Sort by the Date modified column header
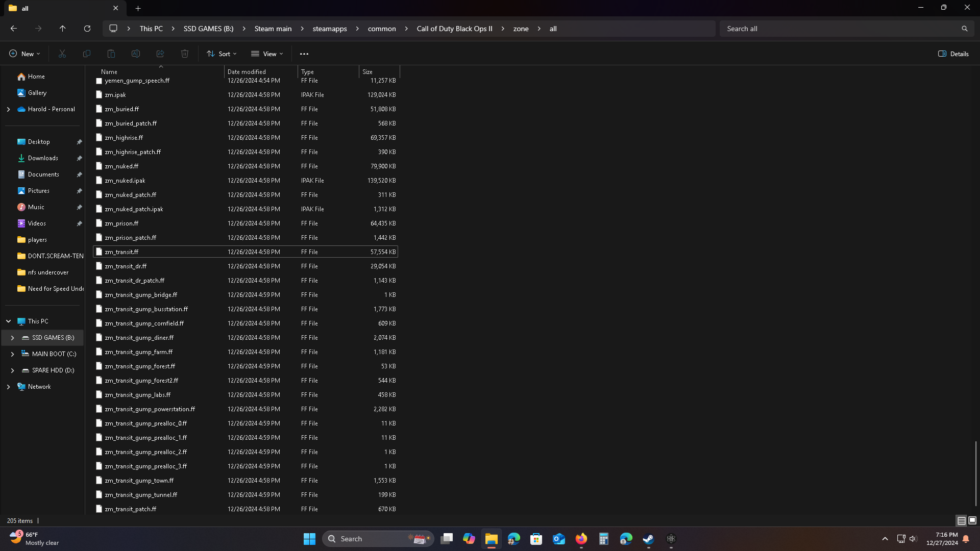The width and height of the screenshot is (980, 551). 261,71
